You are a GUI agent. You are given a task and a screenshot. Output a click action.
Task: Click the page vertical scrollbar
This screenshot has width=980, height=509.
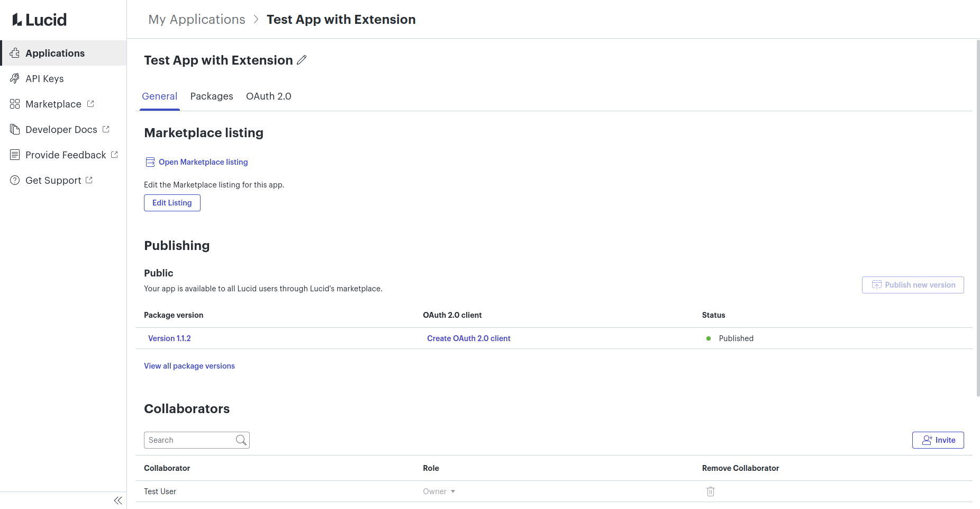point(977,217)
